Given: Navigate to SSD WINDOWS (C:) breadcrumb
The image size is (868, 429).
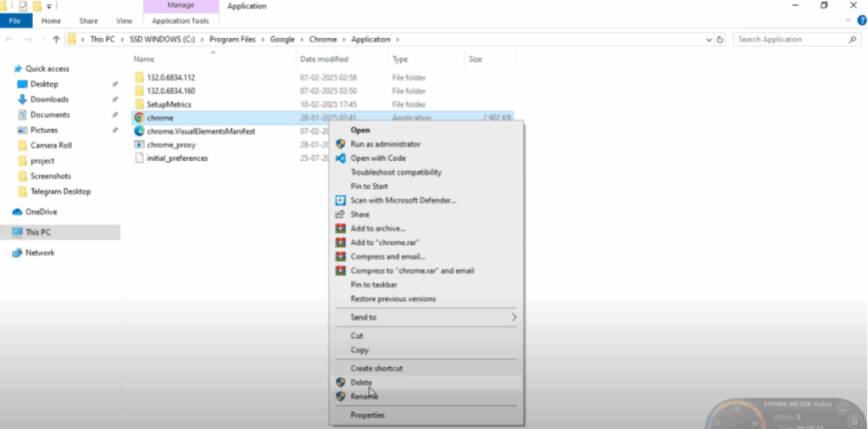Looking at the screenshot, I should [x=162, y=39].
